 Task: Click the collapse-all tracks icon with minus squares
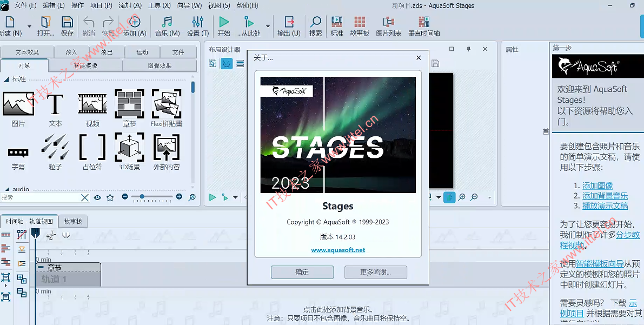[22, 293]
